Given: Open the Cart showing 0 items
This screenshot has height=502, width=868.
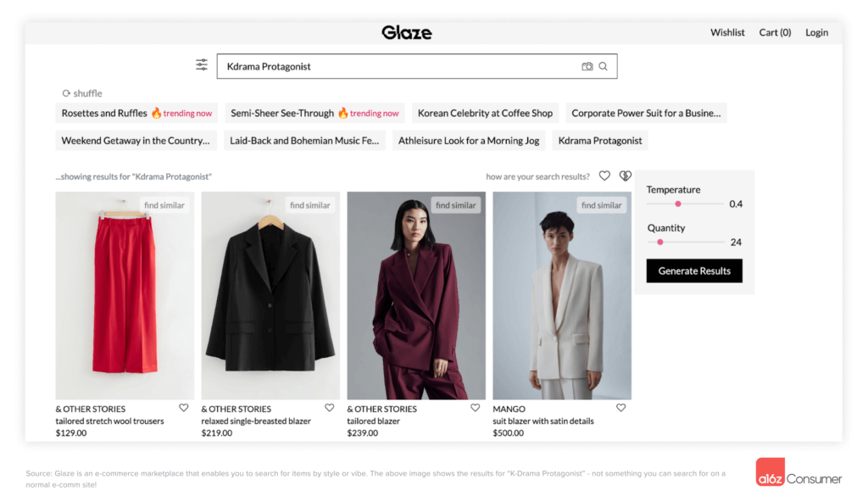Looking at the screenshot, I should (774, 32).
